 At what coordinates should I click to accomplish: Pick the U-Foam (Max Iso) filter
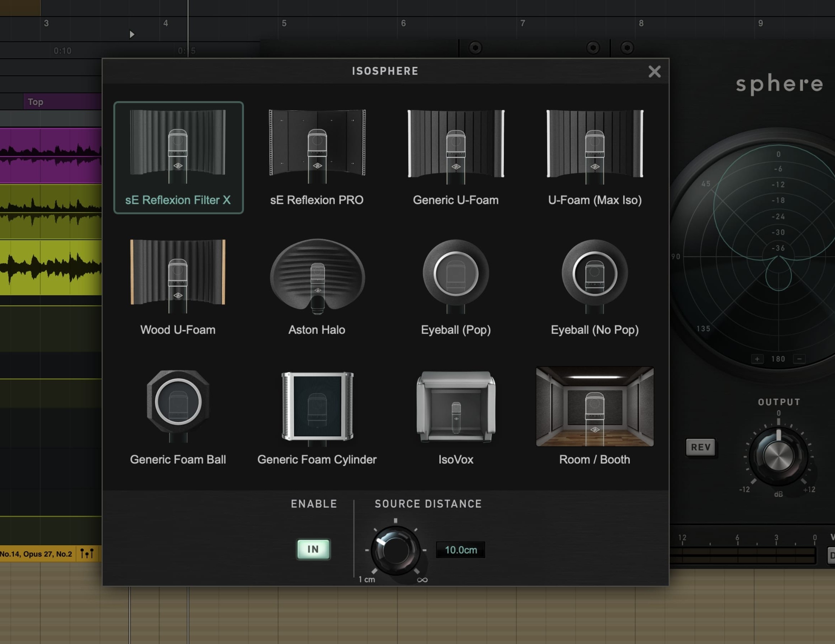pos(595,157)
